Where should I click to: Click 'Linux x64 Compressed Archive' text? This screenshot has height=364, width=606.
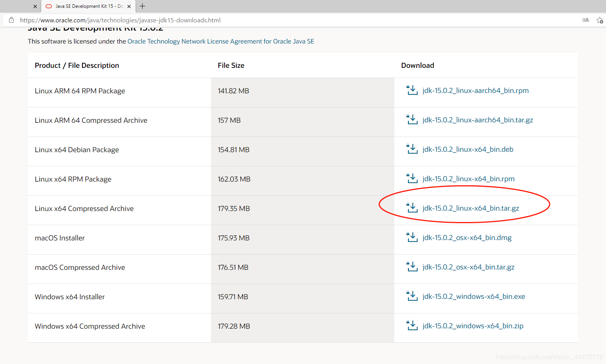(84, 209)
